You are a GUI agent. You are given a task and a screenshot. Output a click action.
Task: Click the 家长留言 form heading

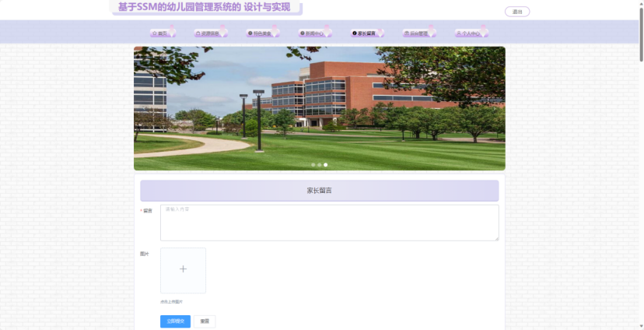click(320, 191)
